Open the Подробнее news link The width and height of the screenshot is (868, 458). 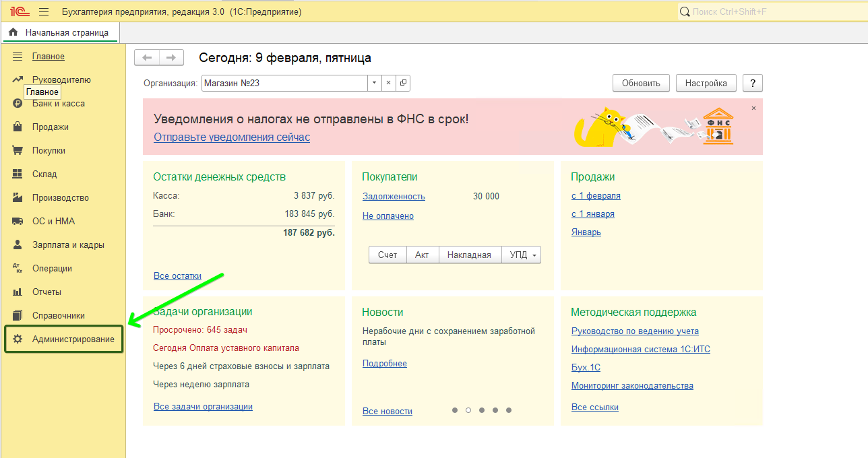[x=385, y=363]
